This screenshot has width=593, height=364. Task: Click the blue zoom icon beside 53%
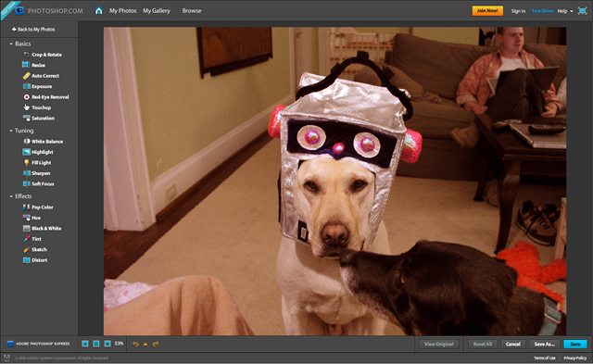(x=107, y=344)
